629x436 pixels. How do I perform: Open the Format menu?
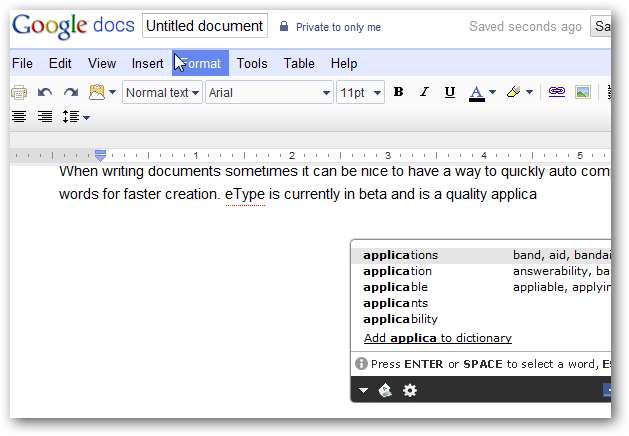[200, 63]
